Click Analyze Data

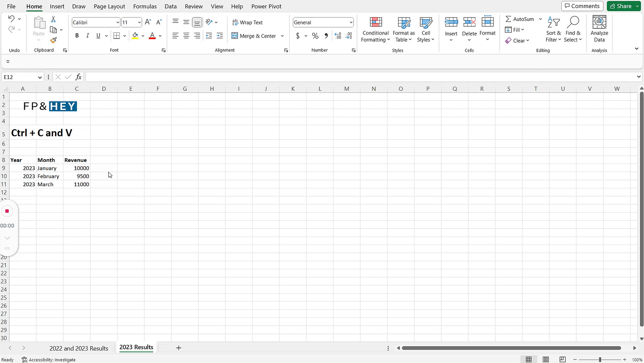pos(599,30)
